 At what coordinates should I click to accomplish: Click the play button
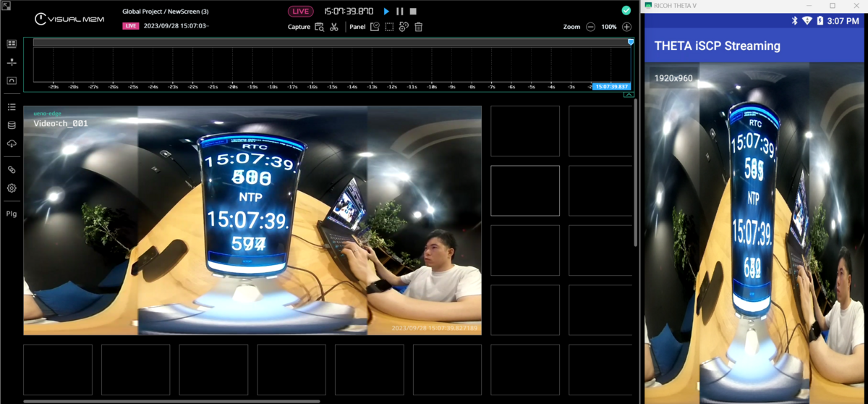tap(386, 12)
